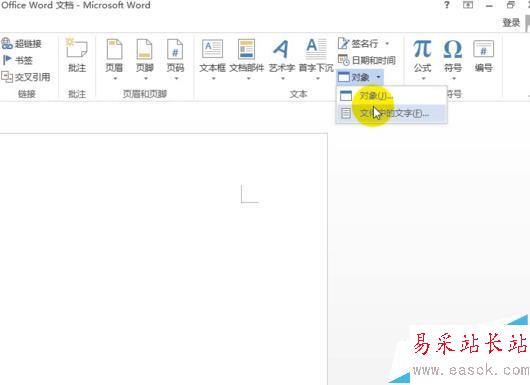Expand the 文本框 dropdown arrow

coord(213,78)
